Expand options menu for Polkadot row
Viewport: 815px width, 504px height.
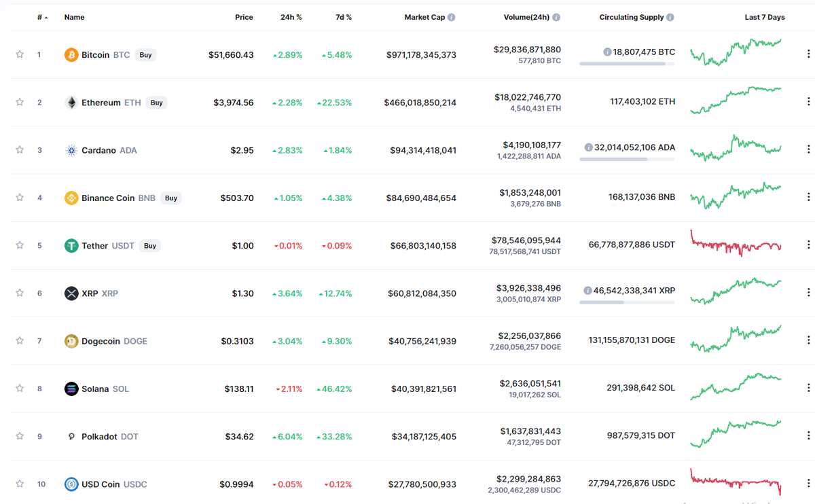808,435
